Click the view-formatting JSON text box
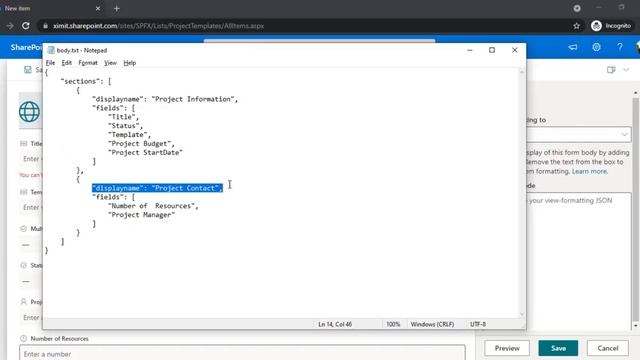 578,261
